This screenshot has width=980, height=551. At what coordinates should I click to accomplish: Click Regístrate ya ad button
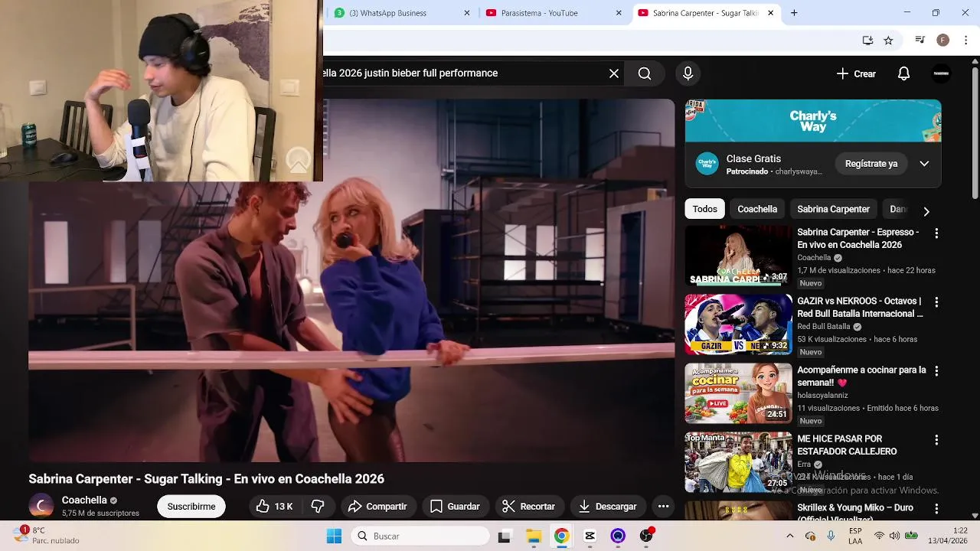coord(871,164)
